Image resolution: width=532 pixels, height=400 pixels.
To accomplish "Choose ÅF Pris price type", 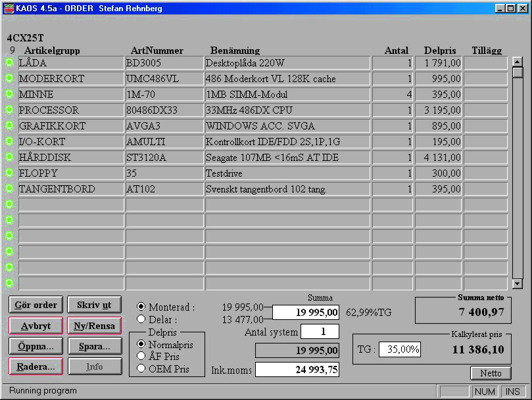I will tap(141, 356).
